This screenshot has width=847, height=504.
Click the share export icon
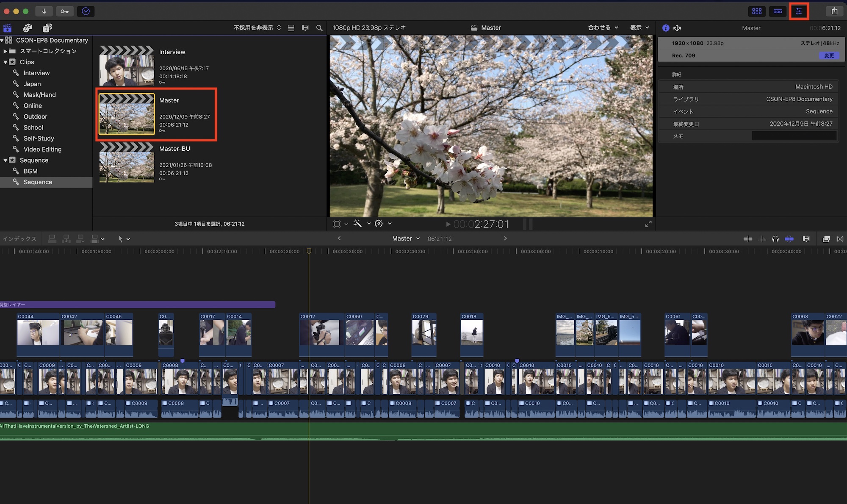[x=834, y=11]
